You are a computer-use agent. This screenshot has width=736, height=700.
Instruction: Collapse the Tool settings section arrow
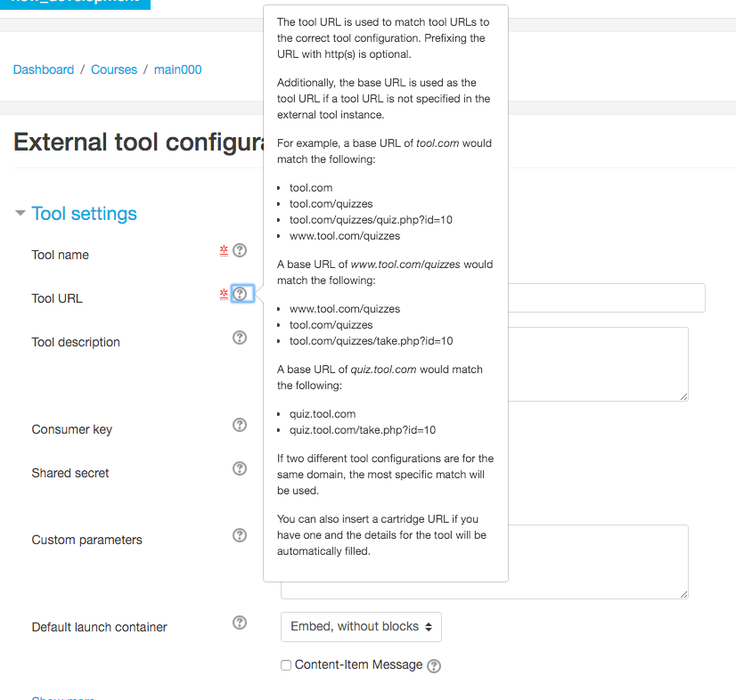pos(20,213)
